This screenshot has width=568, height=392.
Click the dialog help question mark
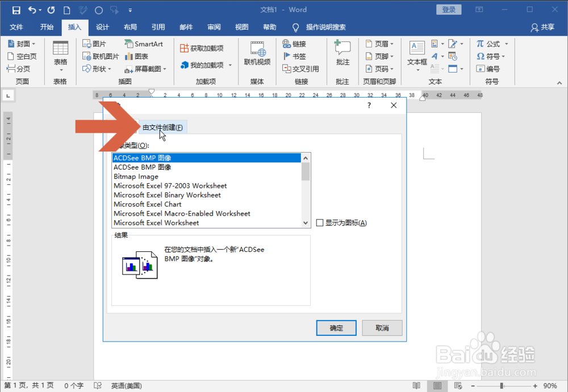point(369,106)
